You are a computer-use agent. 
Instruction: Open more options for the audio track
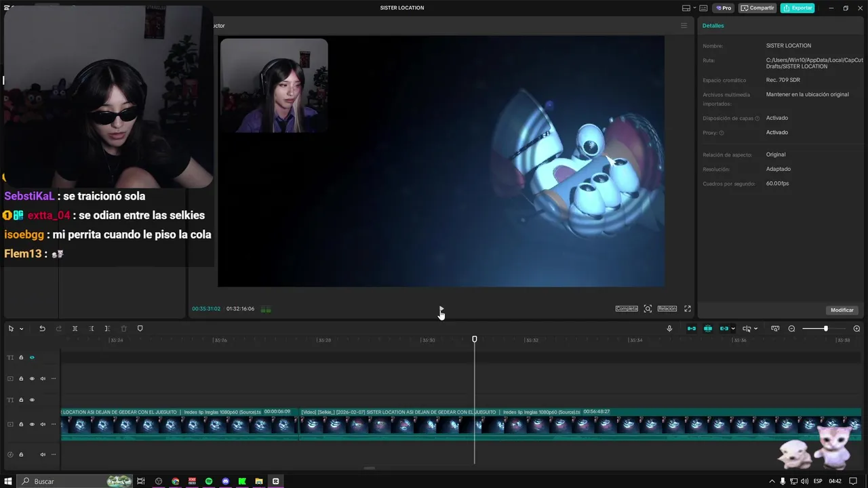pos(54,454)
